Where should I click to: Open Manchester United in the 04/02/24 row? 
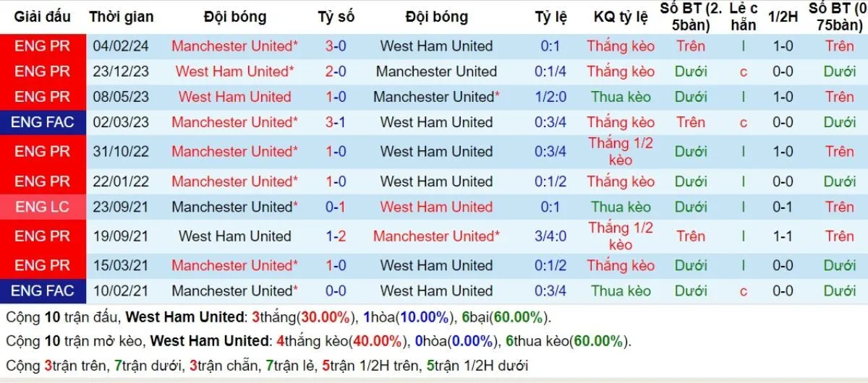[234, 46]
